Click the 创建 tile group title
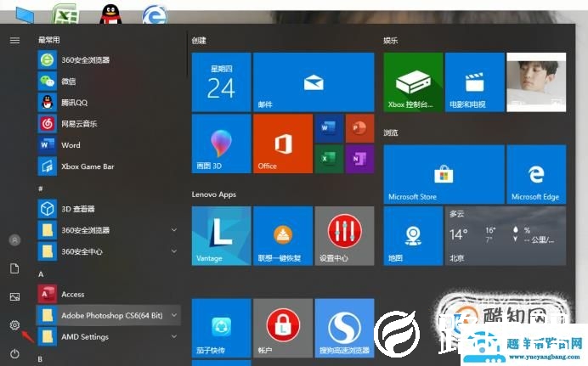Screen dimensions: 588x366 199,40
